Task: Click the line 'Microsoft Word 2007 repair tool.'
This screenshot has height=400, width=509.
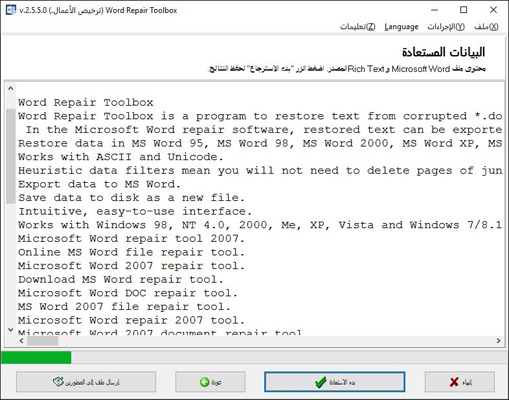Action: [131, 266]
